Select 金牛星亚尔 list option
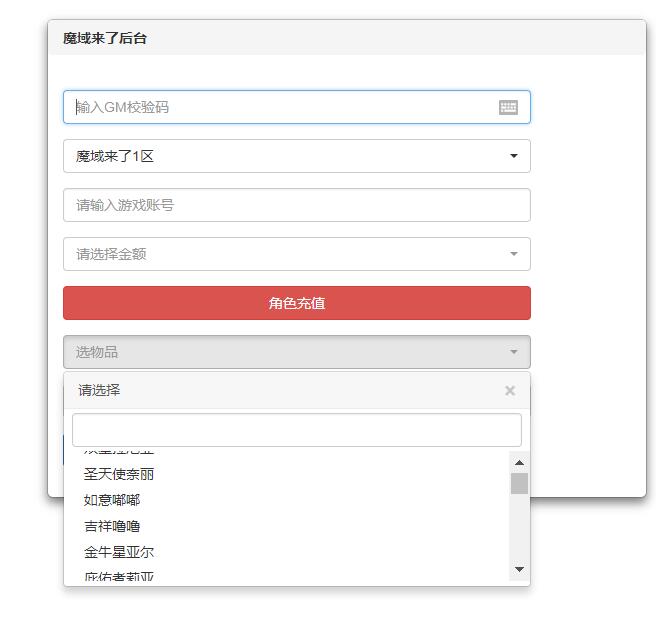This screenshot has width=656, height=636. [x=119, y=552]
